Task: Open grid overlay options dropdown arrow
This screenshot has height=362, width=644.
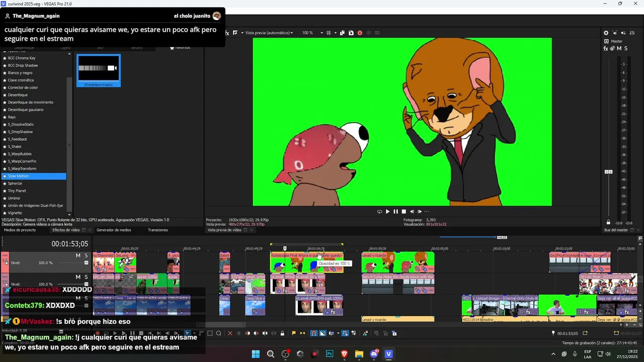Action: pyautogui.click(x=336, y=33)
